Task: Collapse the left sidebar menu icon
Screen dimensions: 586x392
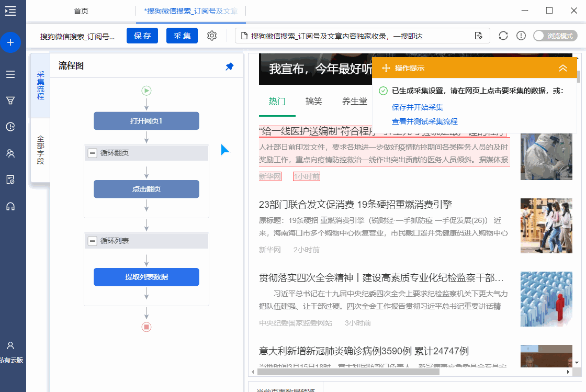Action: (10, 11)
